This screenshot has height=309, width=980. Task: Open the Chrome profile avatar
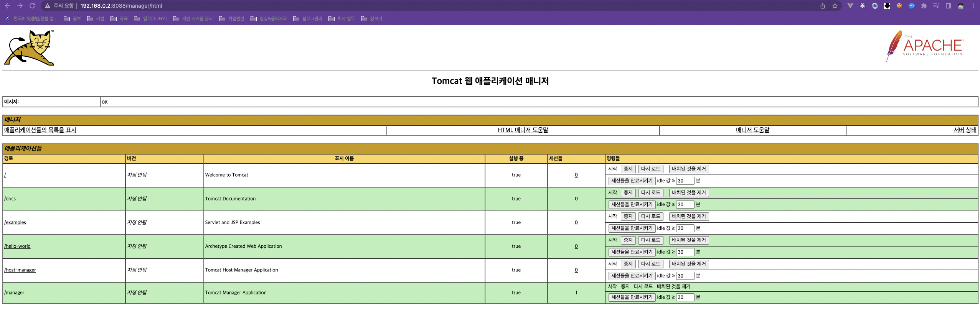tap(961, 6)
